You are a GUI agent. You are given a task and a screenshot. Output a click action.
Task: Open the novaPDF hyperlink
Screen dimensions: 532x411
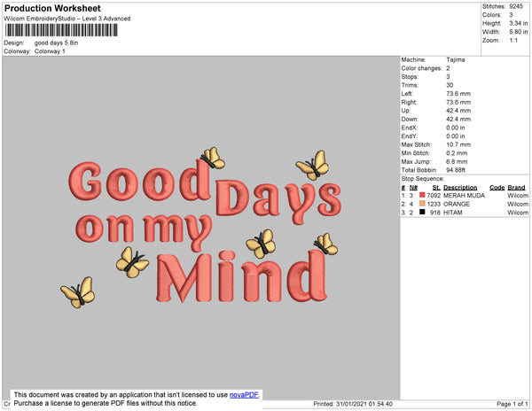(244, 395)
